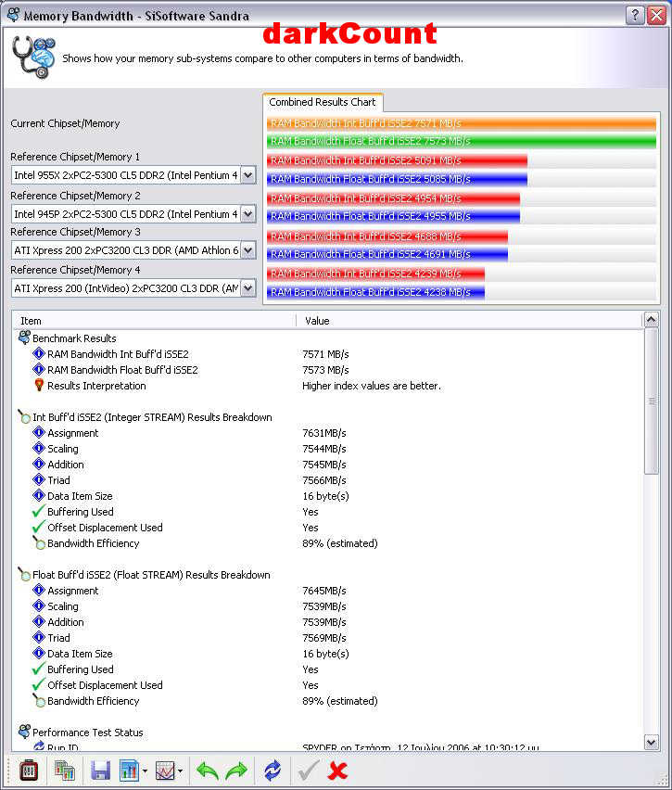Click the icon beside RAM Bandwidth Float Buff'd iSSE2
Viewport: 672px width, 790px height.
coord(39,369)
